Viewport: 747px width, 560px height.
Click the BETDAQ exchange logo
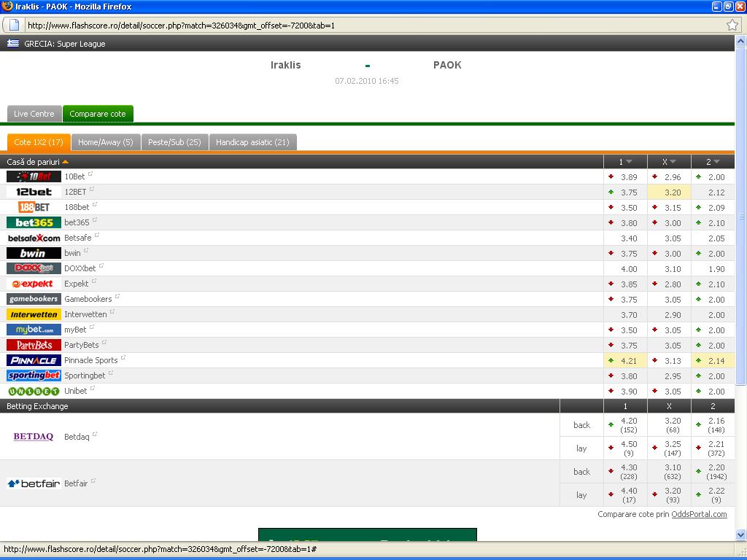[x=34, y=436]
